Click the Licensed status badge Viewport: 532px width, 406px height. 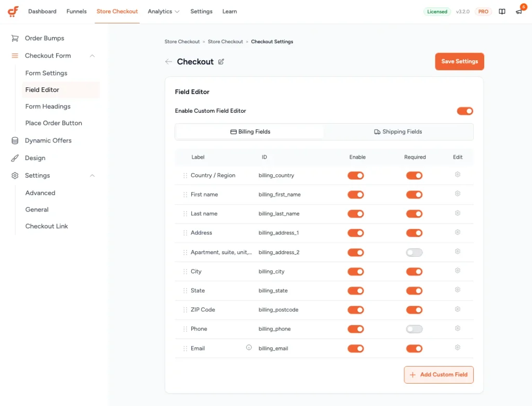click(x=437, y=11)
